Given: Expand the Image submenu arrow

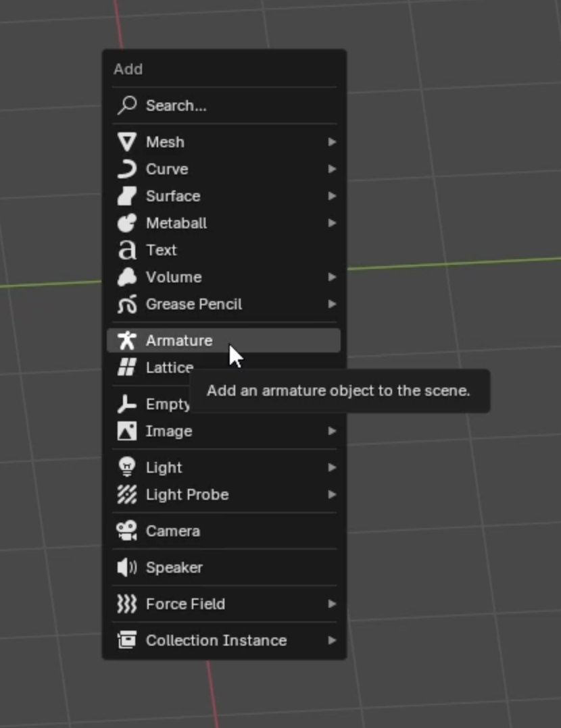Looking at the screenshot, I should [332, 431].
